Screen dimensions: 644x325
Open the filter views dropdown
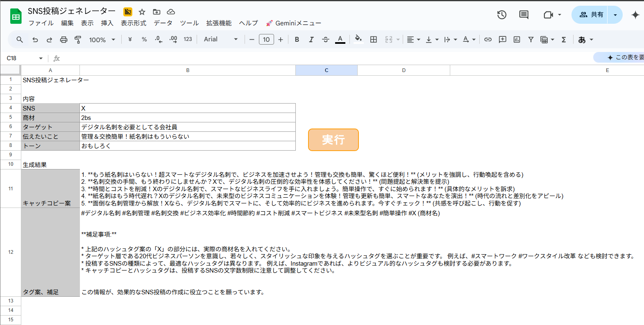(x=547, y=40)
